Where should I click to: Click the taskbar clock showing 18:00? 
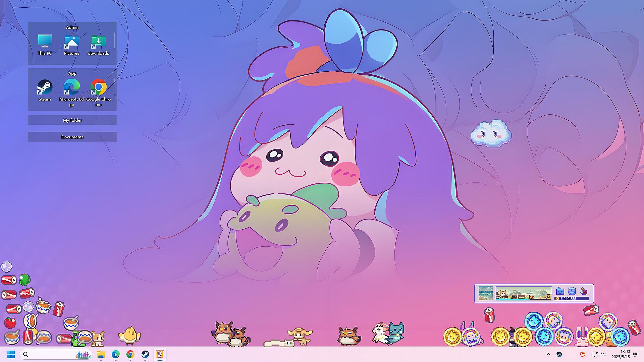pos(621,354)
